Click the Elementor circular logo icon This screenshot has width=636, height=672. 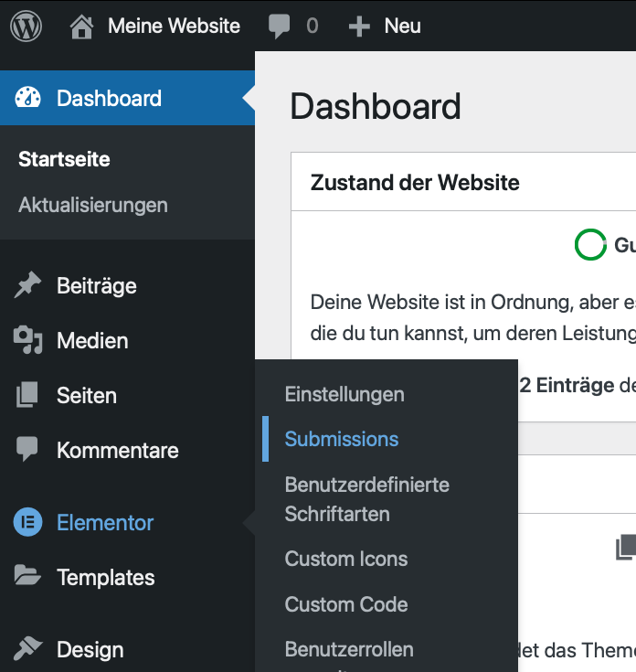(27, 522)
